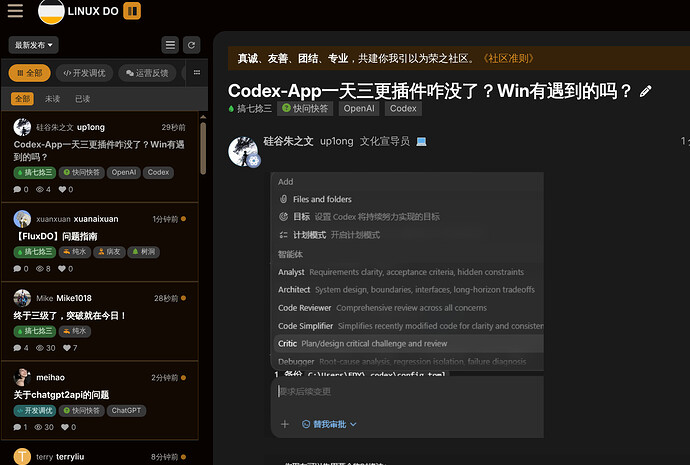This screenshot has width=690, height=465.
Task: Refresh the topic list
Action: pyautogui.click(x=191, y=45)
